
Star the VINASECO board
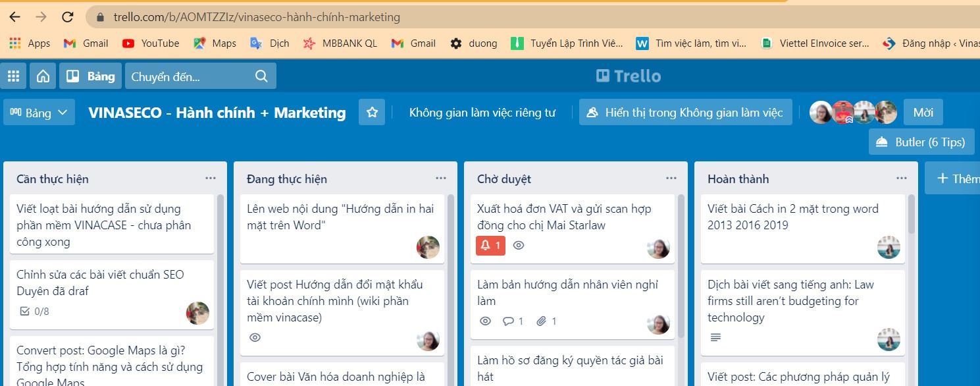pyautogui.click(x=372, y=113)
